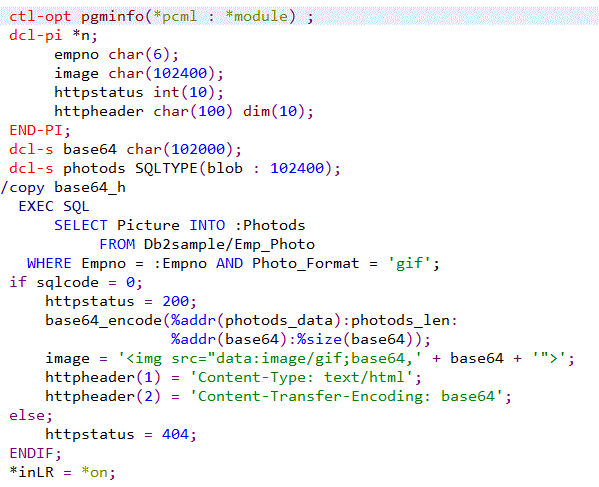
Task: Click the empno parameter name
Action: tap(76, 55)
